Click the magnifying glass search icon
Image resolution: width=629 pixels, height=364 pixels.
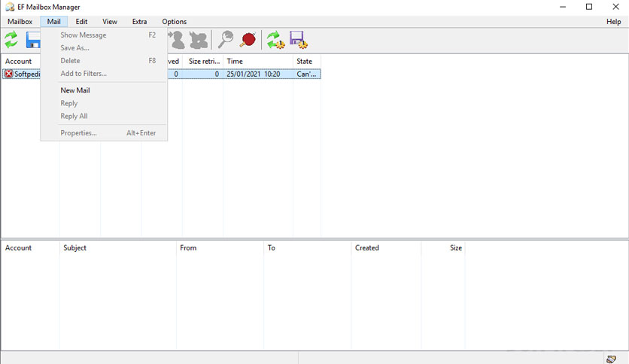(x=226, y=40)
